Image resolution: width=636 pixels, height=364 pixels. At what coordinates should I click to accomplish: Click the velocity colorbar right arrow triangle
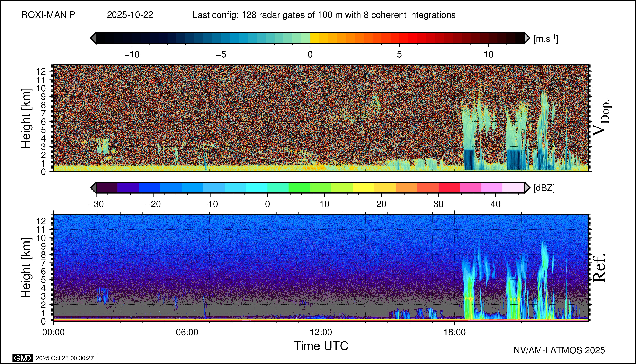click(x=527, y=38)
